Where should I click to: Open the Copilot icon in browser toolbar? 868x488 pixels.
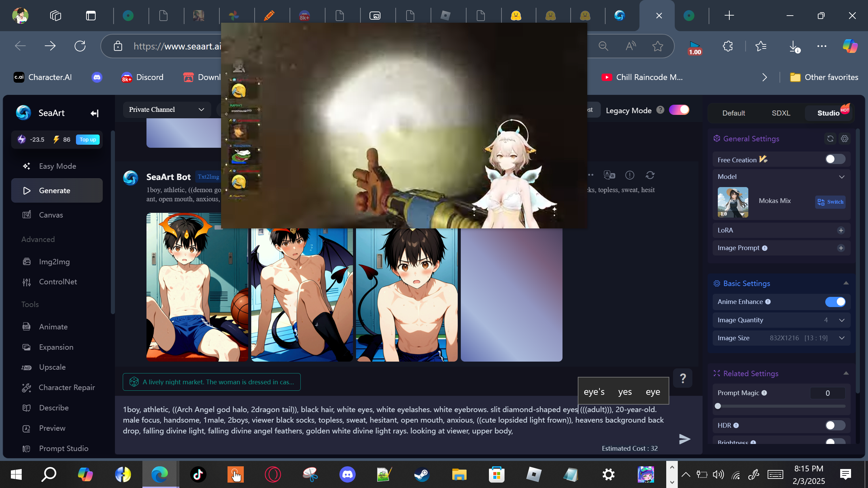point(850,46)
